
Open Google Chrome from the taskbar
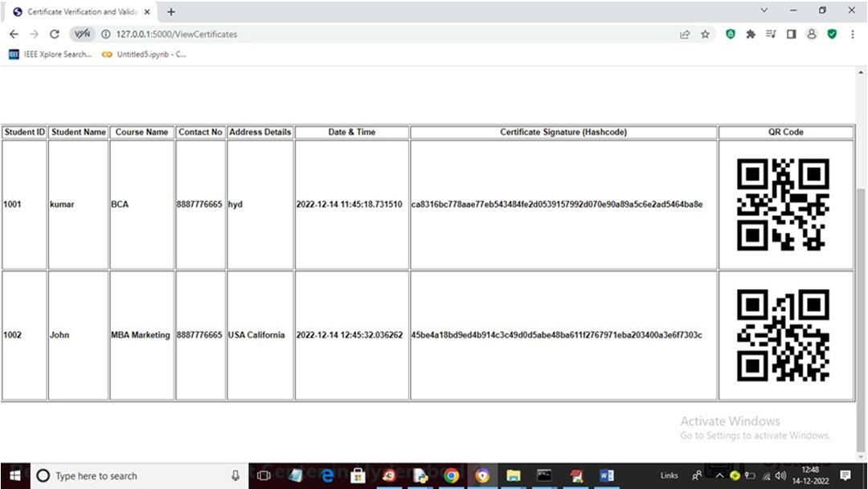point(451,475)
